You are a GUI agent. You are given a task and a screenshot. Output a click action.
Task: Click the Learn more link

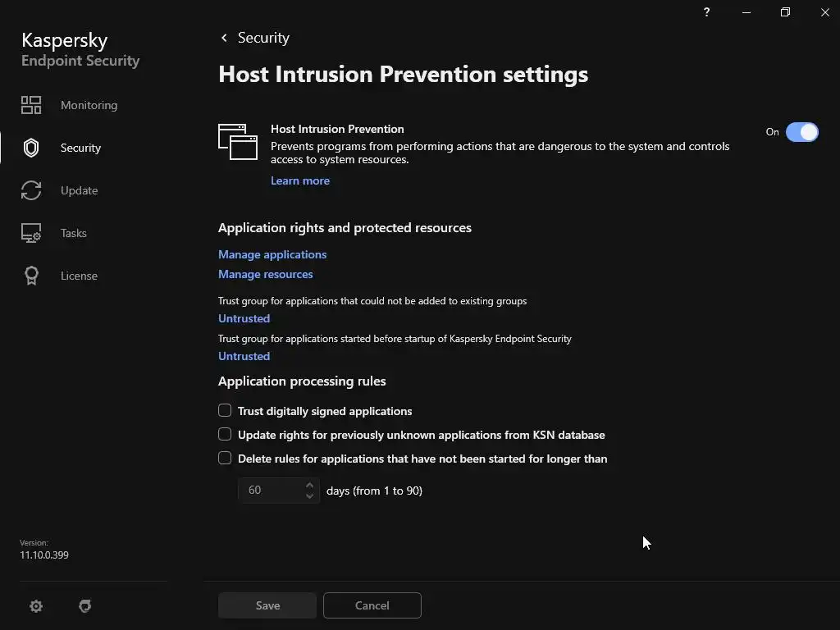coord(300,180)
